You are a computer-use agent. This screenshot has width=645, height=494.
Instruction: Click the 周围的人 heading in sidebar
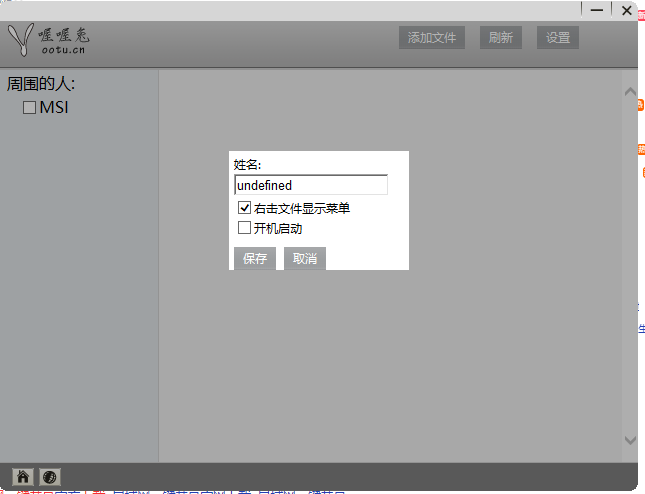41,84
